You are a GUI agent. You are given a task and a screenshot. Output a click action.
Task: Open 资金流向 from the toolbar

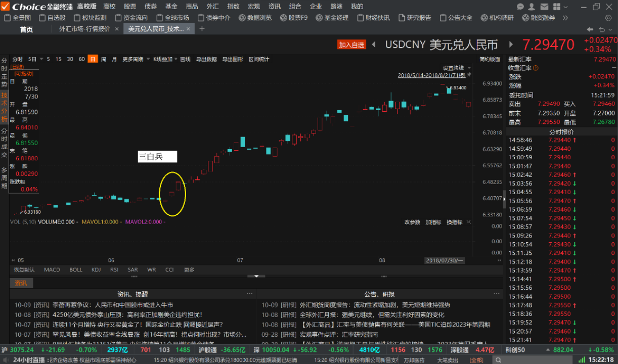131,18
